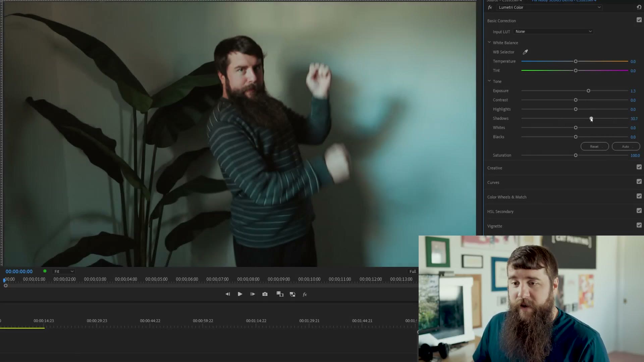The width and height of the screenshot is (644, 362).
Task: Open the Full playback resolution menu
Action: [x=413, y=271]
